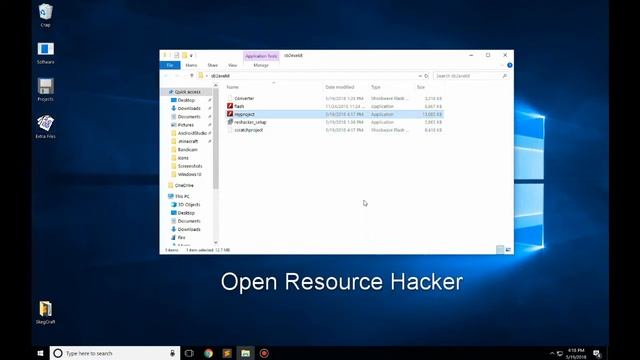Sort files by the Size column header
This screenshot has height=360, width=640.
[421, 87]
